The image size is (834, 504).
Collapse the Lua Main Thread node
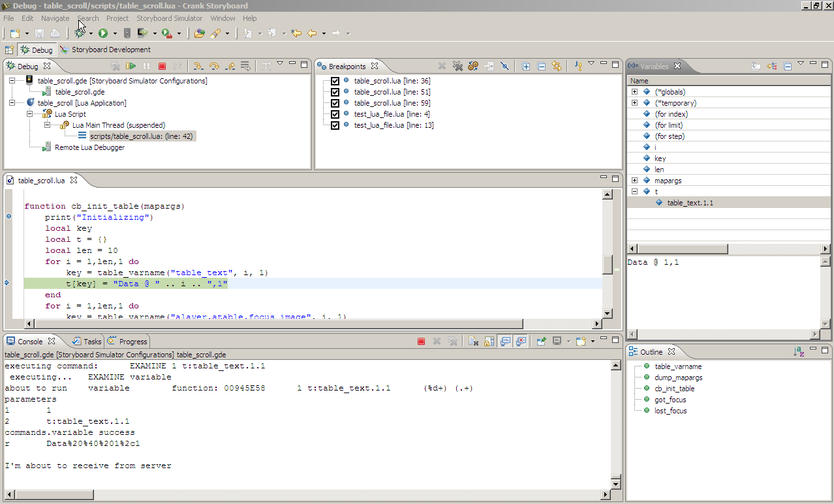pyautogui.click(x=47, y=125)
